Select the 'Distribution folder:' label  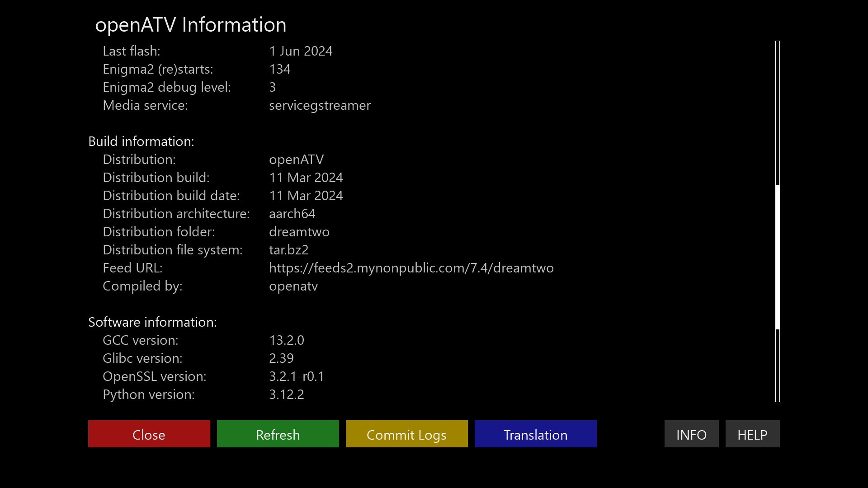pos(159,232)
